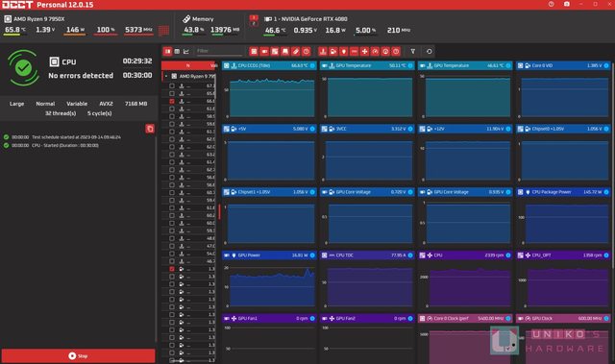Open info for Core 0 VID card
615x364 pixels.
click(606, 65)
